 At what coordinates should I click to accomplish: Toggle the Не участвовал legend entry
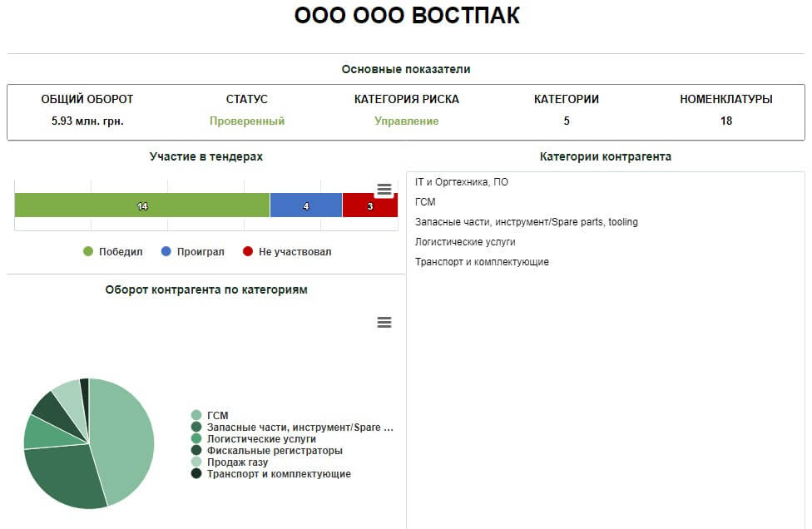[287, 251]
